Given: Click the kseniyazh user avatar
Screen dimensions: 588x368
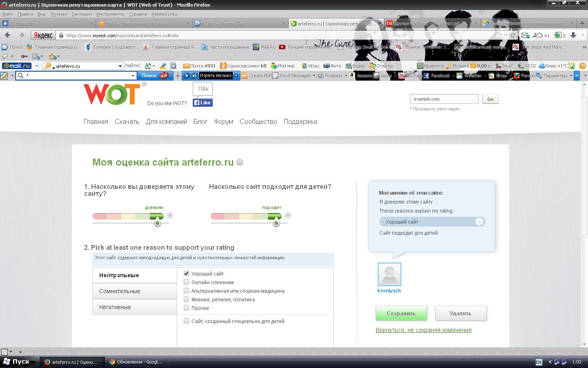Looking at the screenshot, I should click(389, 274).
